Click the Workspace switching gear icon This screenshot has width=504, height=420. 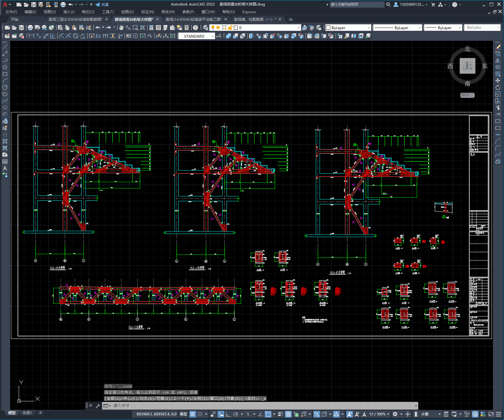(395, 414)
